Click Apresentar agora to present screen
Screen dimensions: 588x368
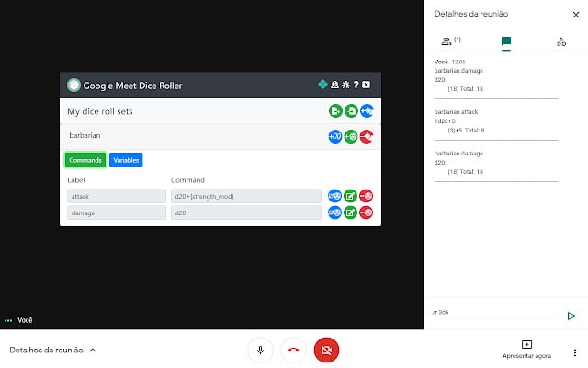[x=526, y=350]
